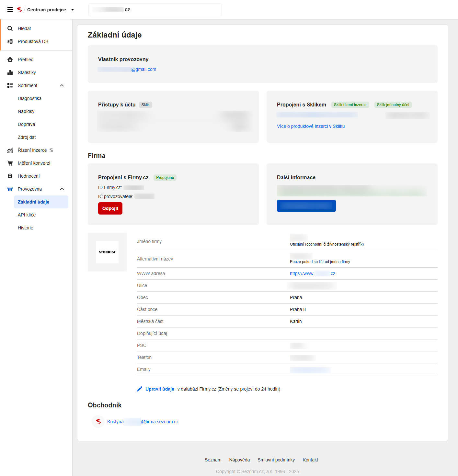458x476 pixels.
Task: Click the STOCKIST company logo thumbnail
Action: [x=107, y=252]
